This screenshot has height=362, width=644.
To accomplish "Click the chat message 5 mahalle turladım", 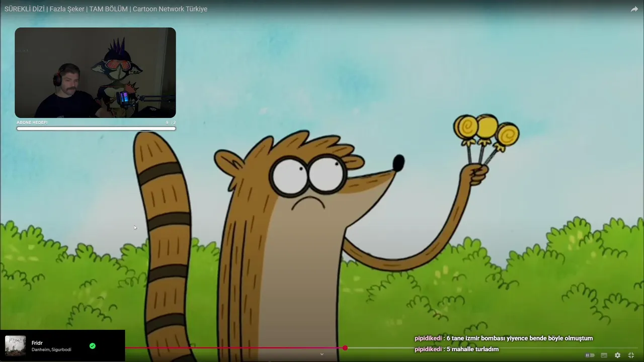I will 456,349.
